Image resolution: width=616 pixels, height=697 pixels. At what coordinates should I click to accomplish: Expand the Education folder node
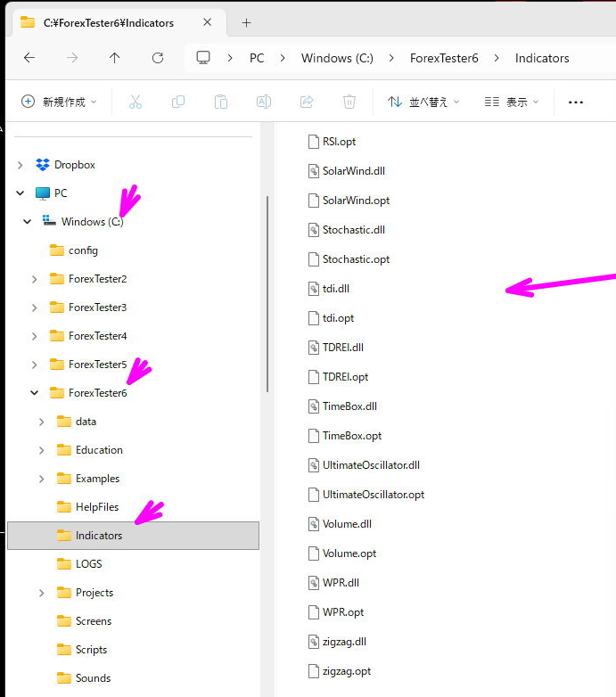(41, 450)
